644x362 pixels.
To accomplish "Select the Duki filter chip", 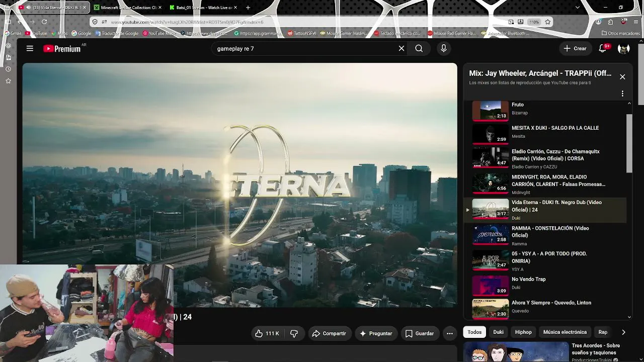I will [x=498, y=332].
